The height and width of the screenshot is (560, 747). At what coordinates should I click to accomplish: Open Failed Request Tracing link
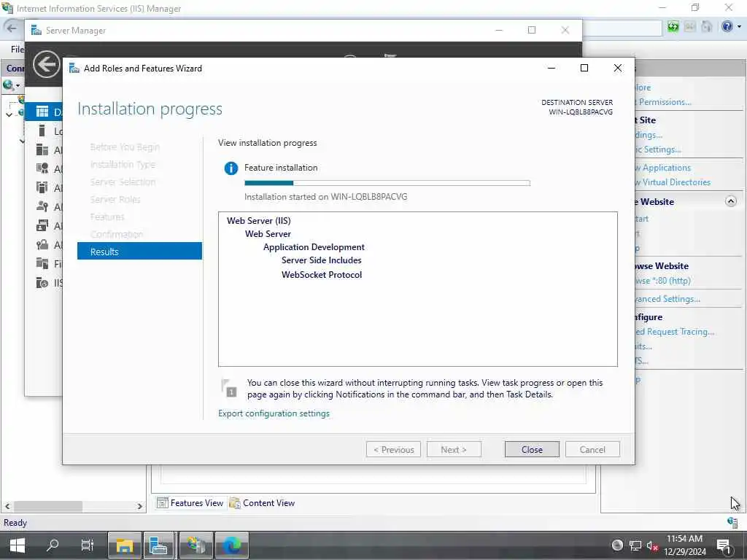[674, 332]
